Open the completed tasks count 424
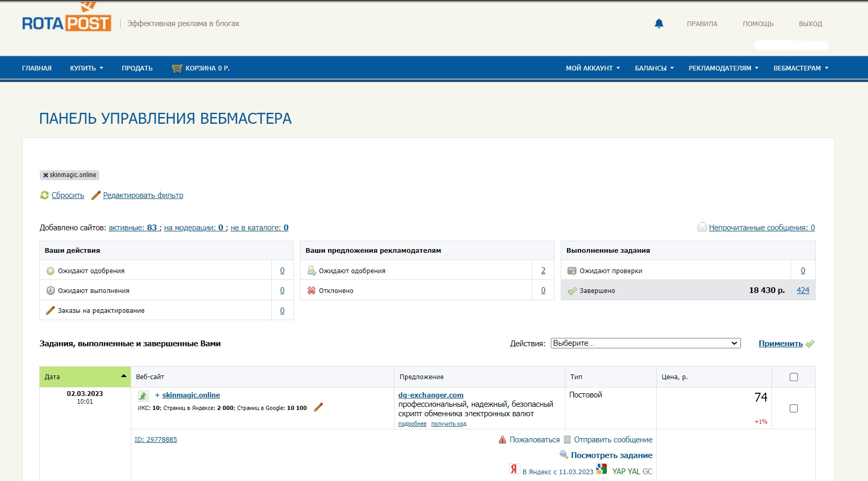The height and width of the screenshot is (481, 868). [x=803, y=290]
